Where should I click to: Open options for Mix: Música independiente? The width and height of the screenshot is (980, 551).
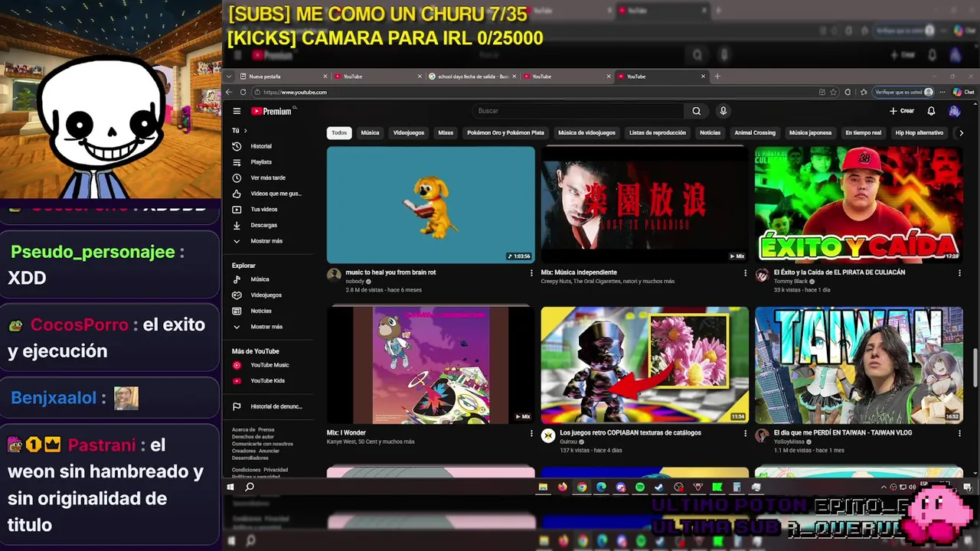[745, 273]
